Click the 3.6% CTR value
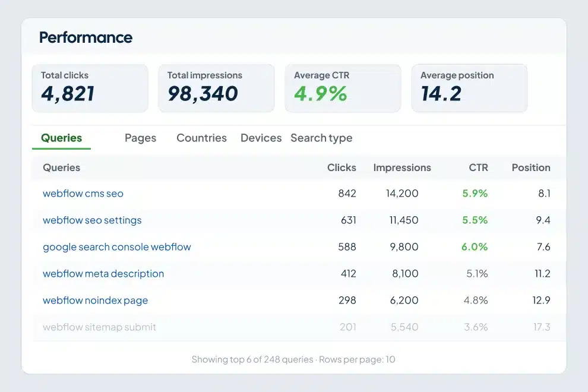588x392 pixels. (x=476, y=327)
